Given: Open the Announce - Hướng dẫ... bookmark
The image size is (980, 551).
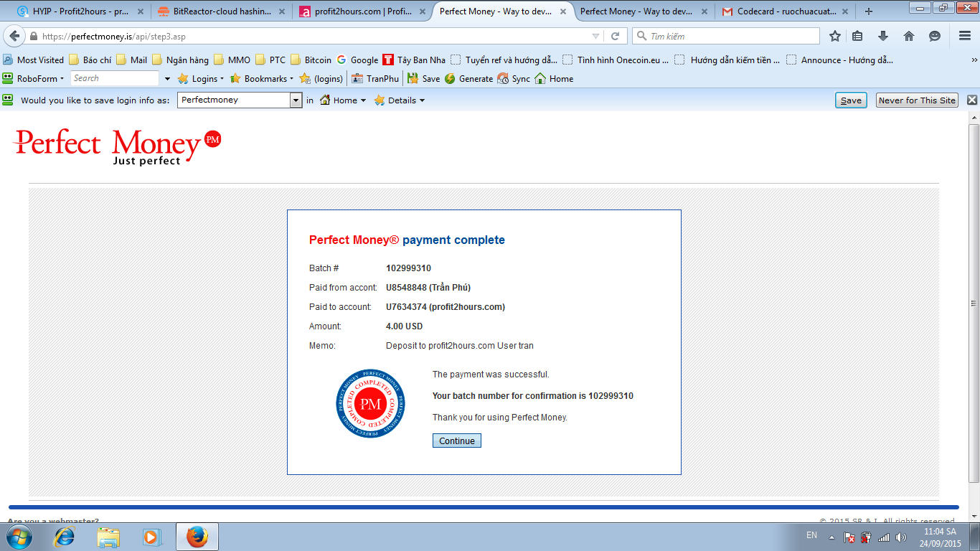Looking at the screenshot, I should [x=839, y=60].
